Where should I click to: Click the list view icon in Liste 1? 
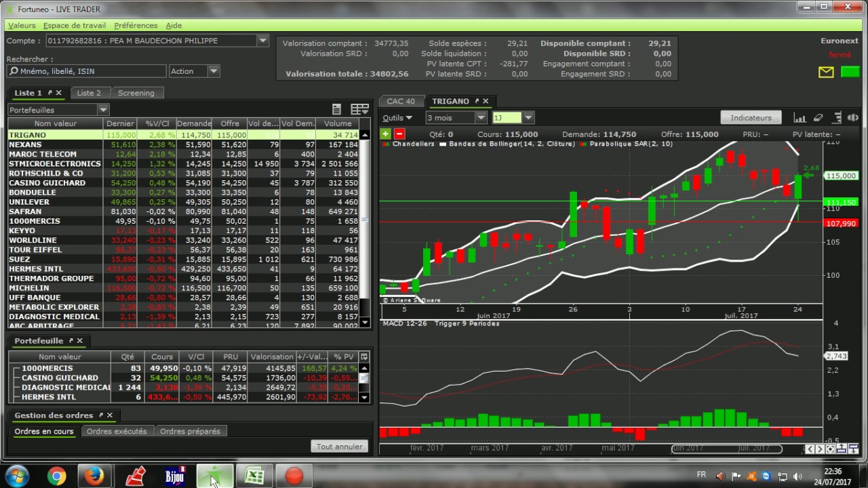point(337,109)
